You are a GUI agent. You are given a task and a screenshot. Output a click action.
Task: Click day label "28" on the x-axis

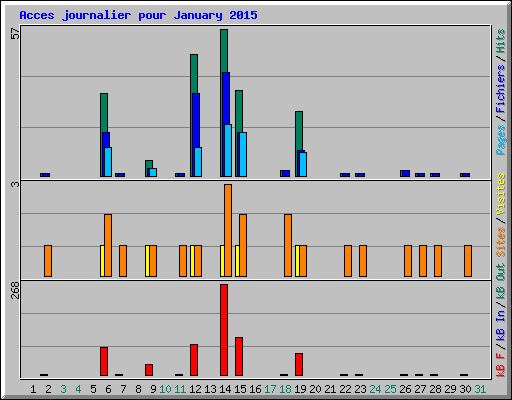tap(435, 389)
